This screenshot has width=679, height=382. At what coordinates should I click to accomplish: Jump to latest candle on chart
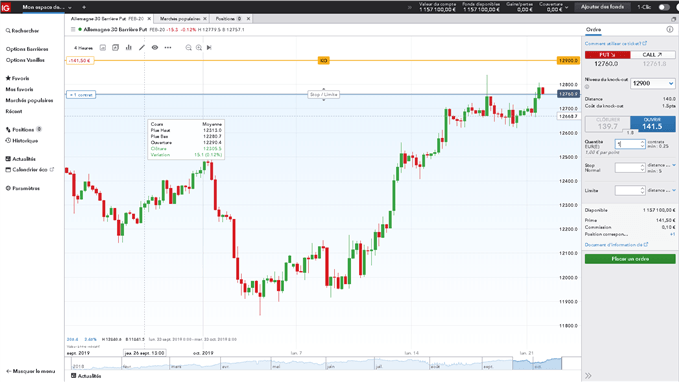pyautogui.click(x=209, y=48)
